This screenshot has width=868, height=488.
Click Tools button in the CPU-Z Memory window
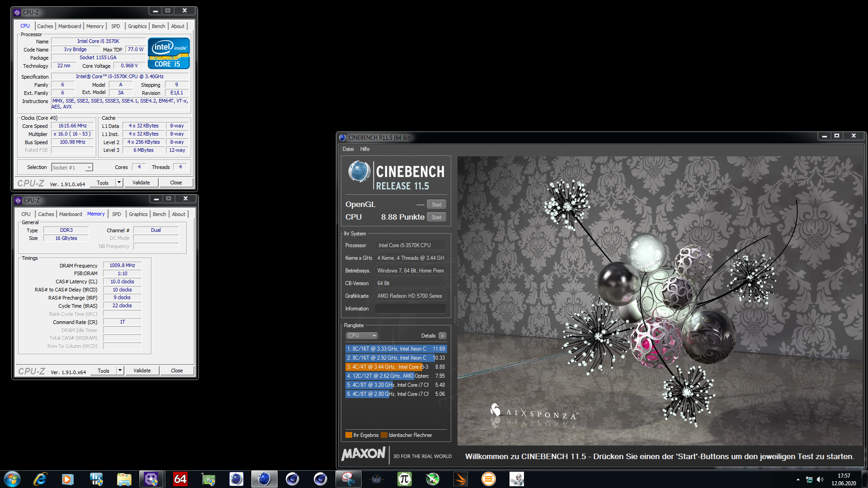(104, 371)
